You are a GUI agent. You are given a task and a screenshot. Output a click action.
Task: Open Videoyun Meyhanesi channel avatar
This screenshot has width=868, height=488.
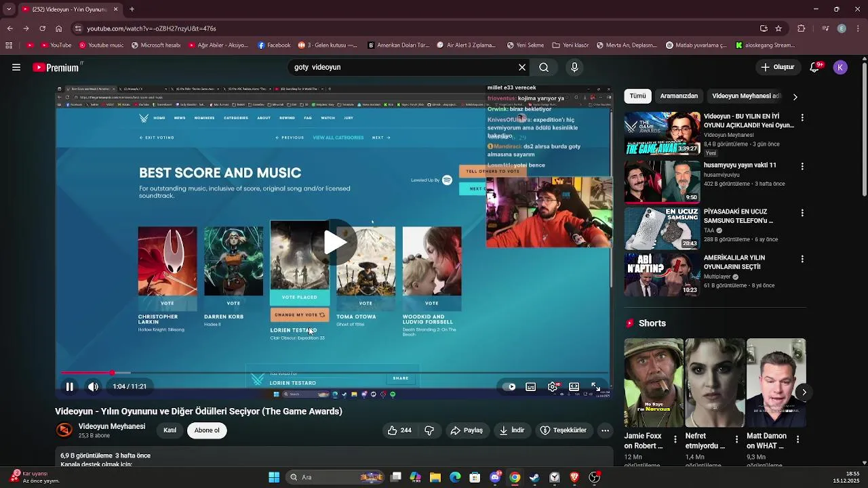[64, 430]
